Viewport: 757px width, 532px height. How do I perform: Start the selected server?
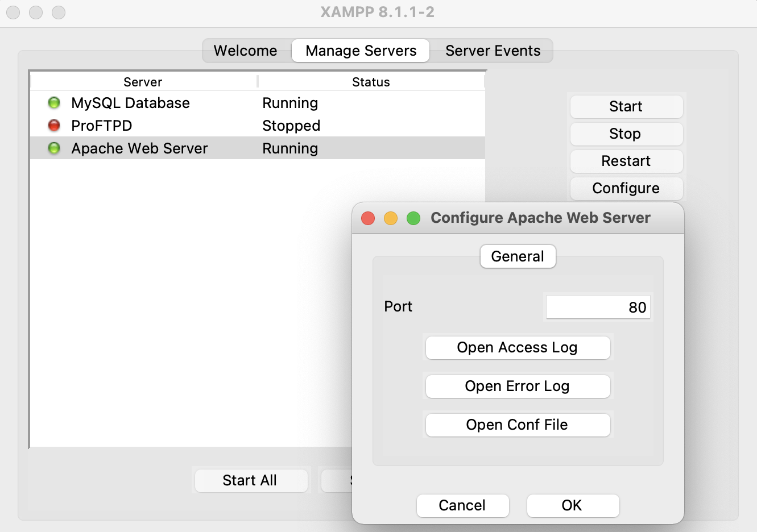coord(626,106)
